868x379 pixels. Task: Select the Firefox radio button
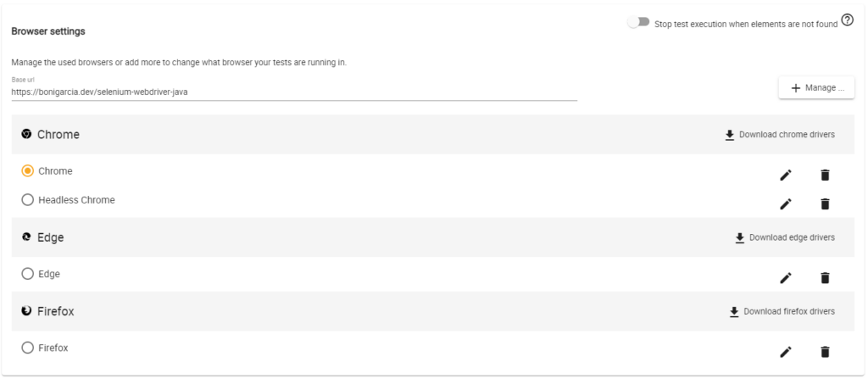pyautogui.click(x=28, y=348)
